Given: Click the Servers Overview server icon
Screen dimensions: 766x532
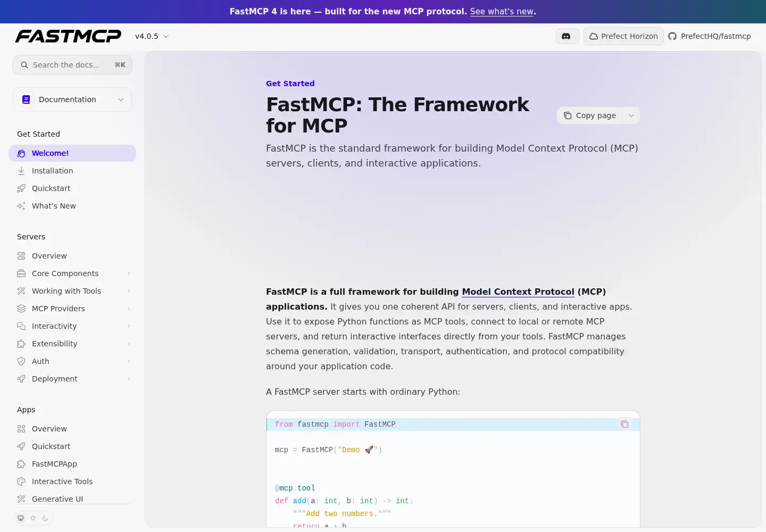Looking at the screenshot, I should (21, 256).
